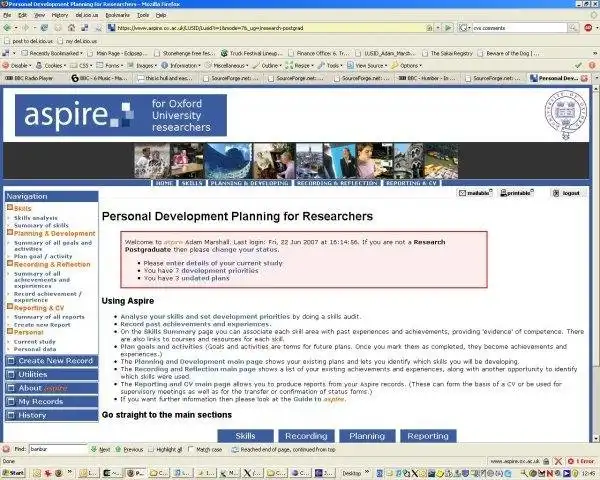Open the Bookmarks menu

pos(117,15)
